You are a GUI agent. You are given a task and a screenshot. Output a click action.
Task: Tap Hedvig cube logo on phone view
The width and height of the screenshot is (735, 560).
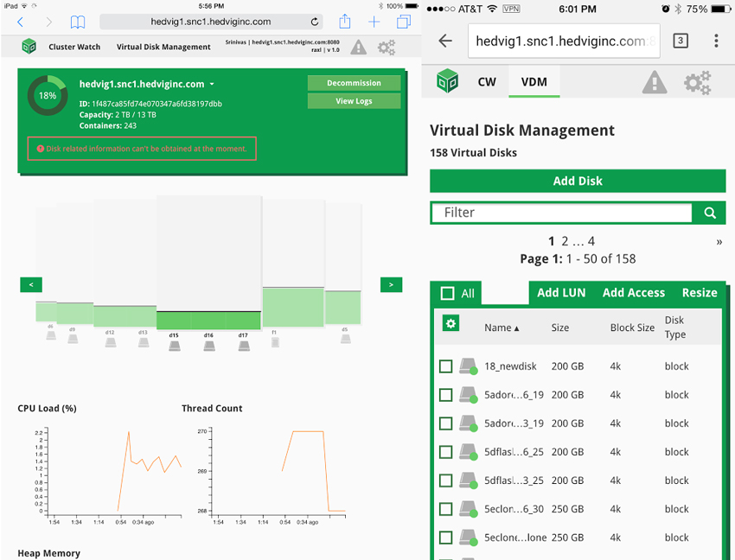(x=447, y=81)
